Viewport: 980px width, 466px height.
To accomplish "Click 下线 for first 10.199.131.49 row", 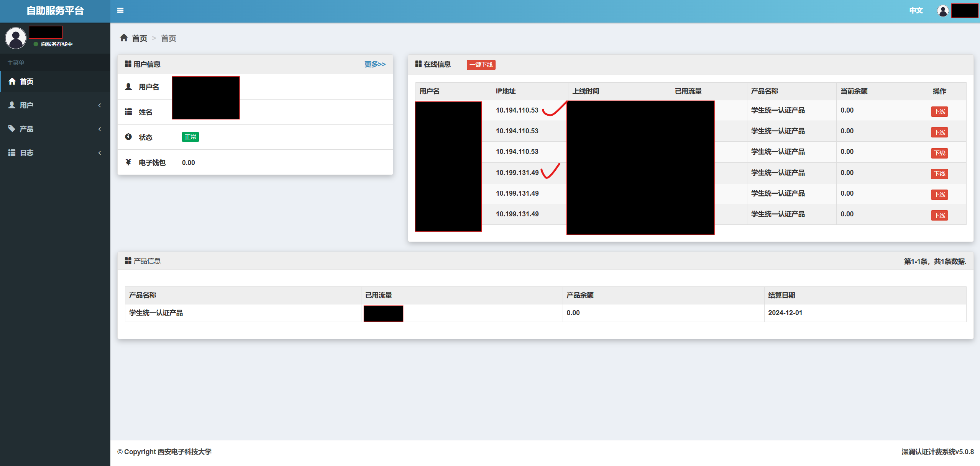I will coord(939,174).
